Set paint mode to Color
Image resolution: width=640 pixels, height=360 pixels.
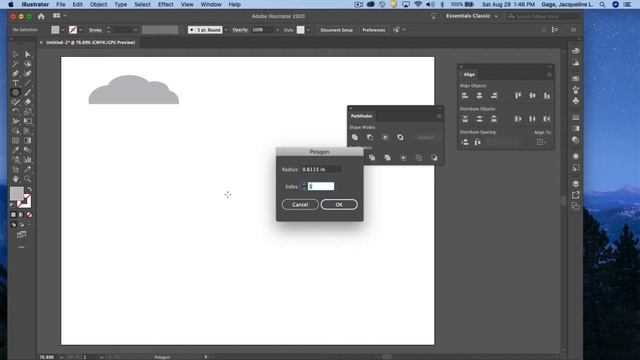13,215
